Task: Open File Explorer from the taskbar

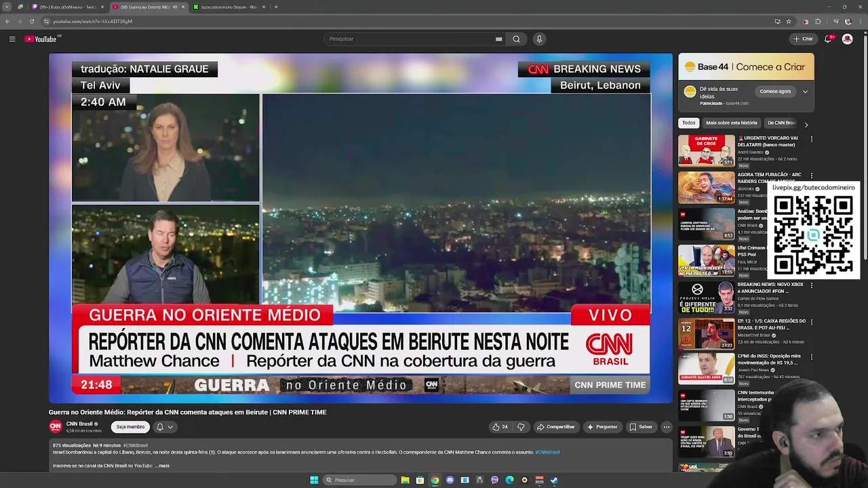Action: pos(405,480)
